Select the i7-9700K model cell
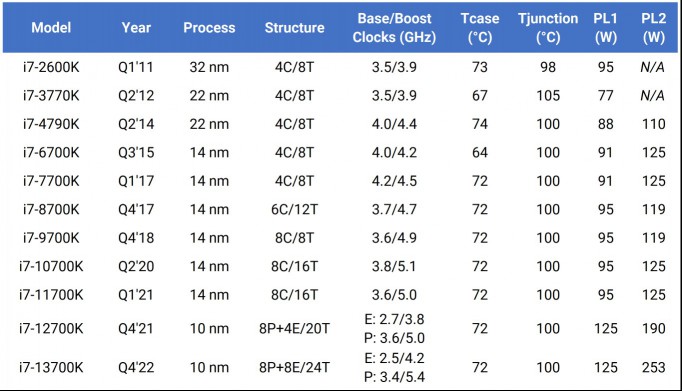682x391 pixels. pyautogui.click(x=51, y=238)
